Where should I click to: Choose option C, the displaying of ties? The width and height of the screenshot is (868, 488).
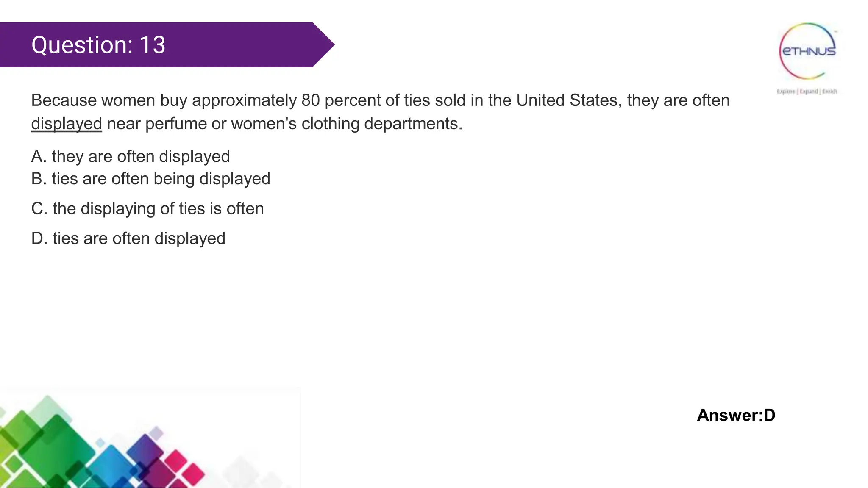pyautogui.click(x=147, y=208)
